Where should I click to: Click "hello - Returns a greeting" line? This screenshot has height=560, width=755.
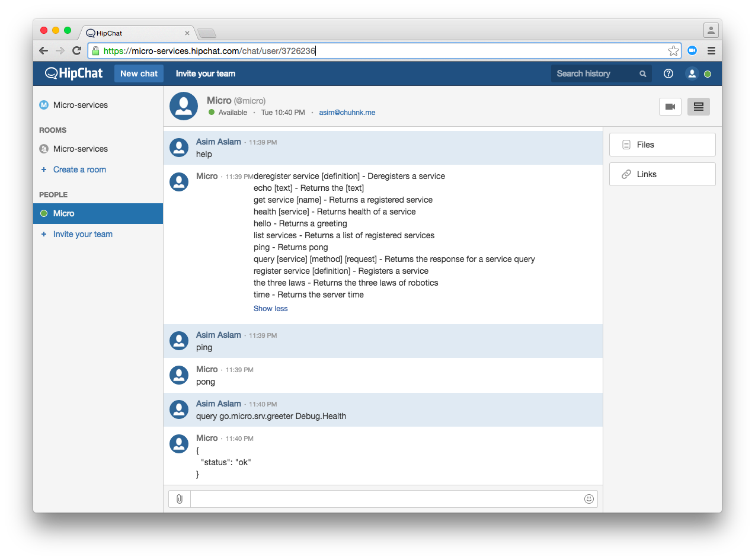click(300, 223)
